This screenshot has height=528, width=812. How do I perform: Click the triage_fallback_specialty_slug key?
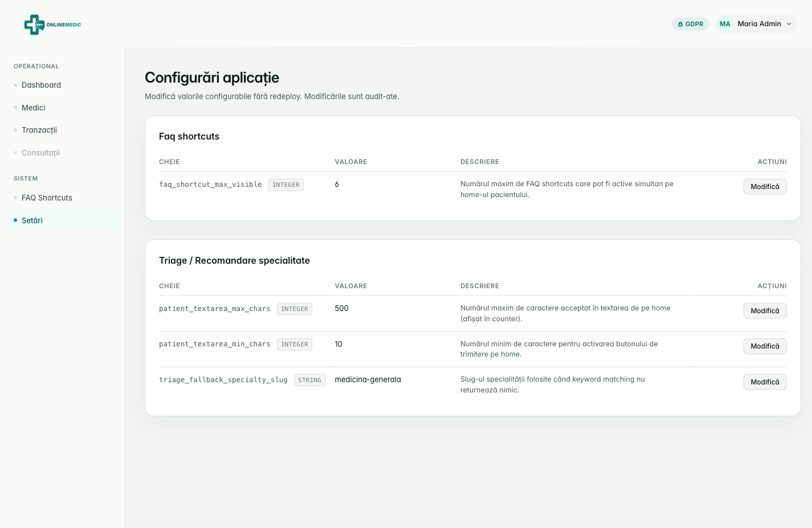click(223, 380)
